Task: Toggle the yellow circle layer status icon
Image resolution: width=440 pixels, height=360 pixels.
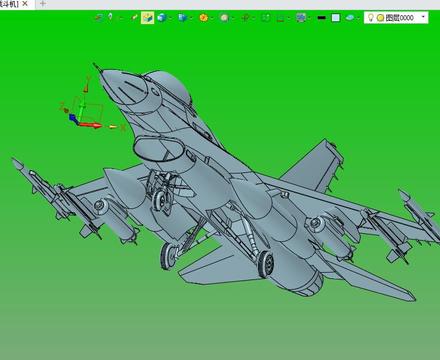Action: tap(380, 18)
